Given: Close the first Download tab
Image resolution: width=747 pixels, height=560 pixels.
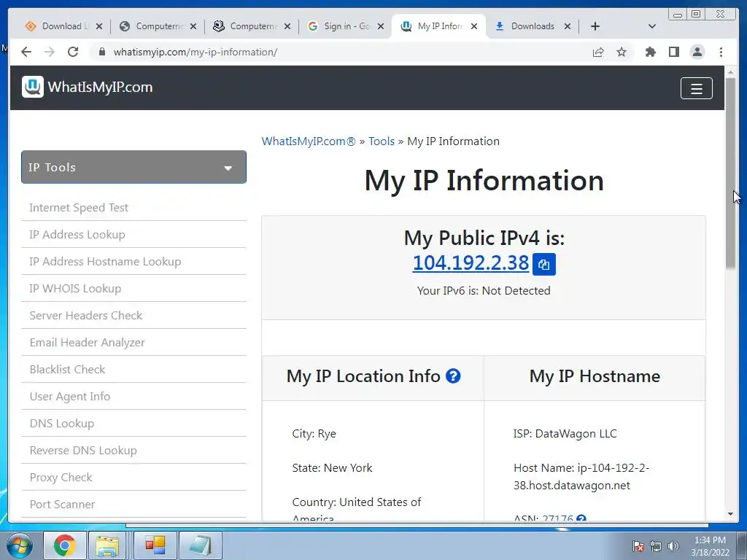Looking at the screenshot, I should click(x=99, y=26).
